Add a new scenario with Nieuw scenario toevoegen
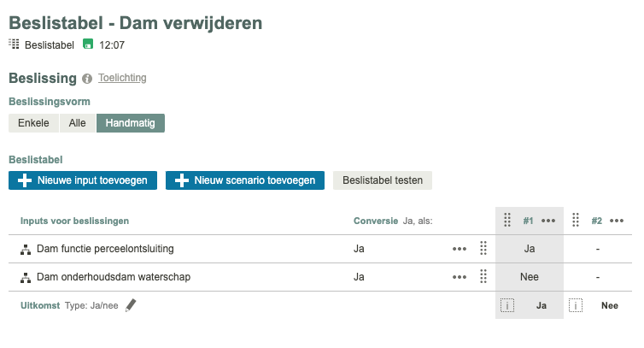 [245, 180]
